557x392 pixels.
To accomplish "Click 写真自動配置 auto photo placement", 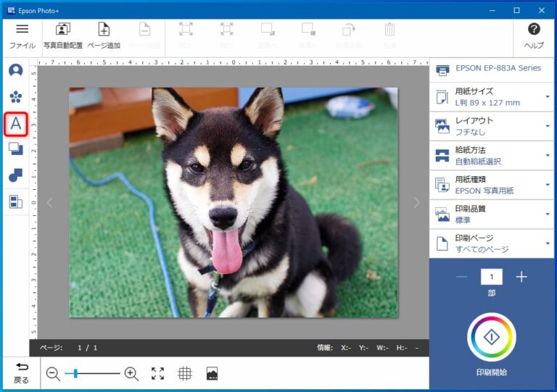I will [x=63, y=36].
